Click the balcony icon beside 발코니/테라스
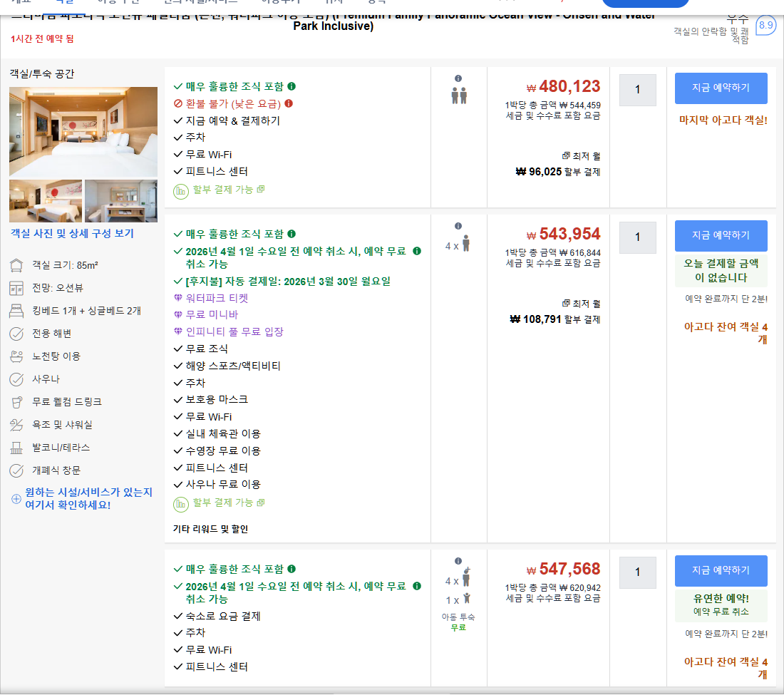784x695 pixels. (16, 448)
